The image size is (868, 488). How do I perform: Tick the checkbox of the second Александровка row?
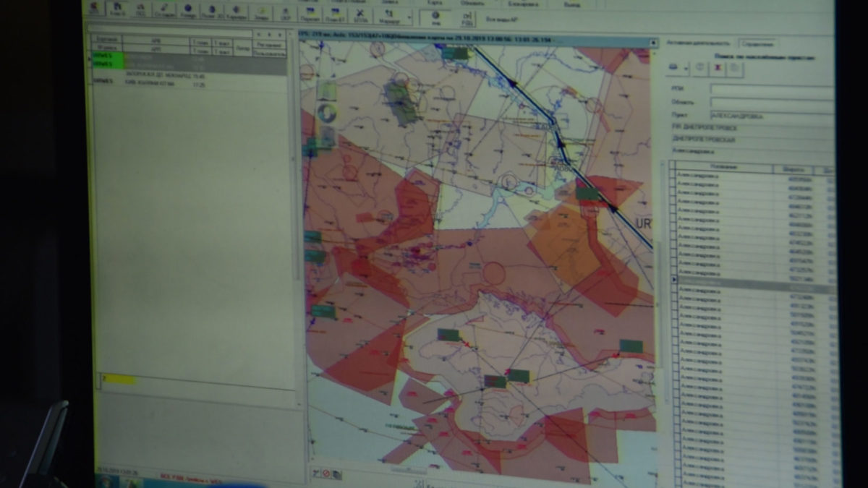673,185
